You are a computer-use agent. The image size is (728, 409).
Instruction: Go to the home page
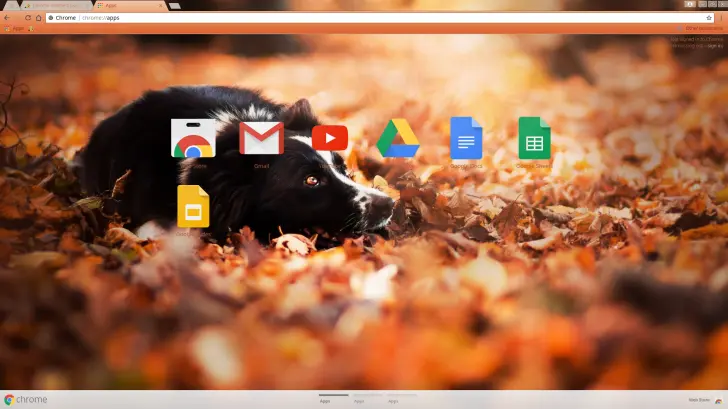(x=39, y=18)
